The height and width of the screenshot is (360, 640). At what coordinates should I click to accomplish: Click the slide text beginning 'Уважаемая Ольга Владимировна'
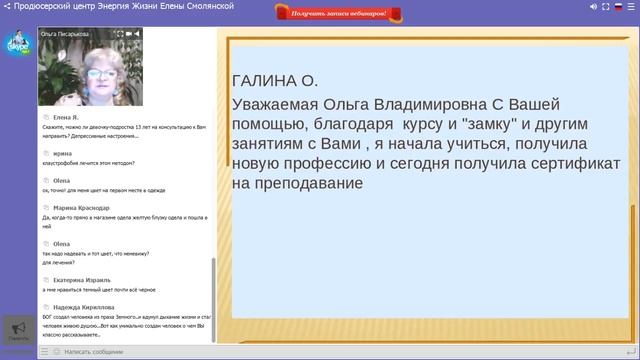(426, 144)
